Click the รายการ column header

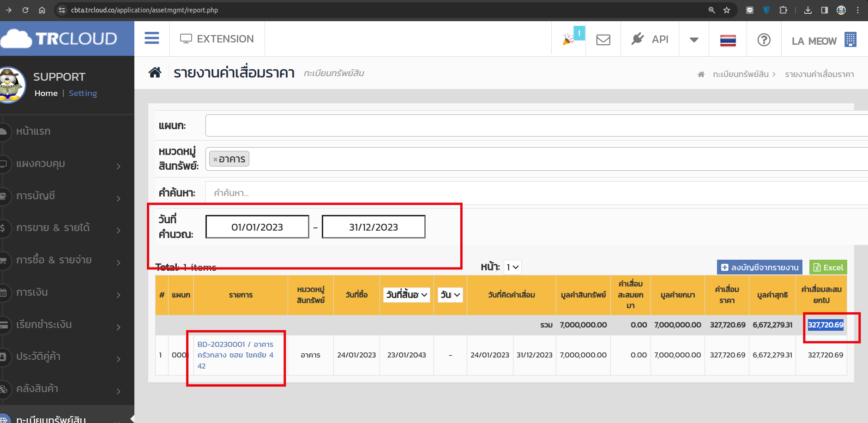[x=241, y=295]
